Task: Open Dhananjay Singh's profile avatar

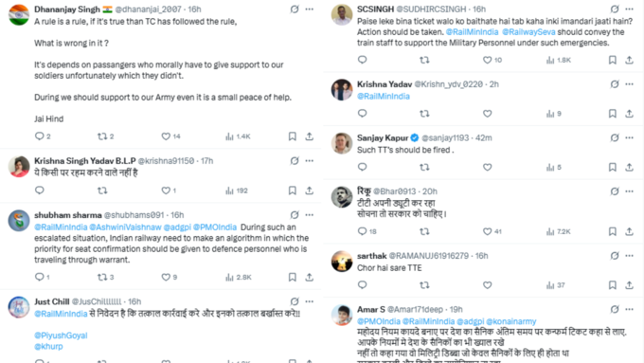Action: coord(19,15)
